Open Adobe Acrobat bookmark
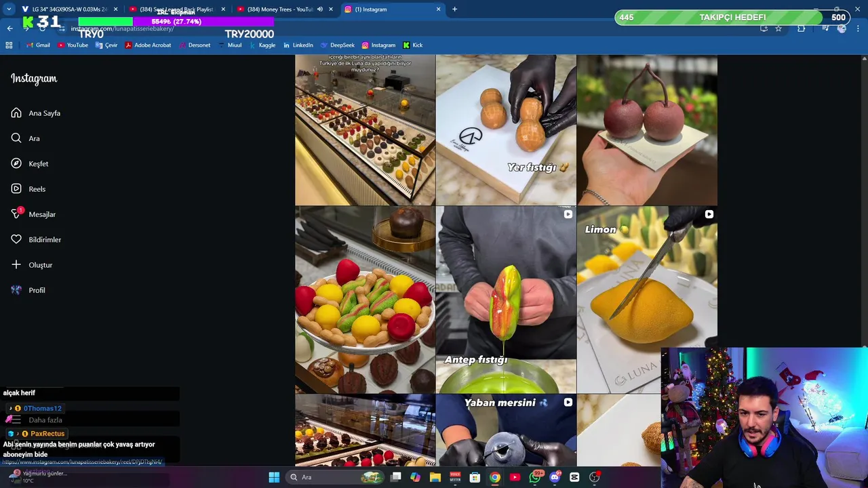This screenshot has width=868, height=488. [x=148, y=45]
